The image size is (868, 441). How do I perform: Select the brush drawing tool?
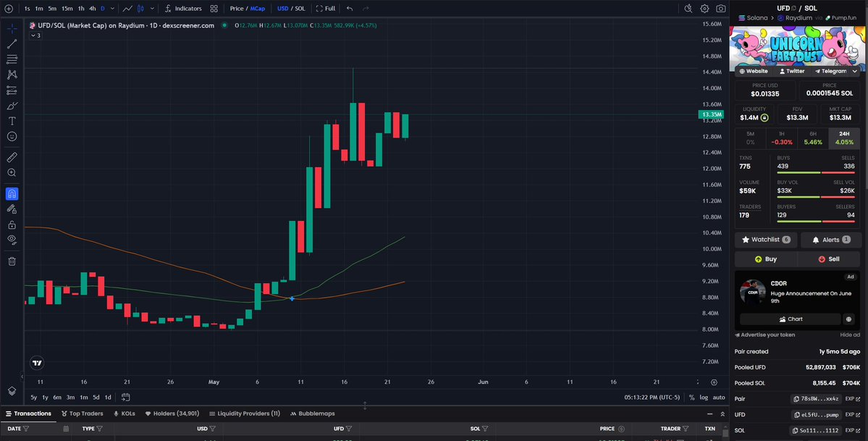[12, 105]
